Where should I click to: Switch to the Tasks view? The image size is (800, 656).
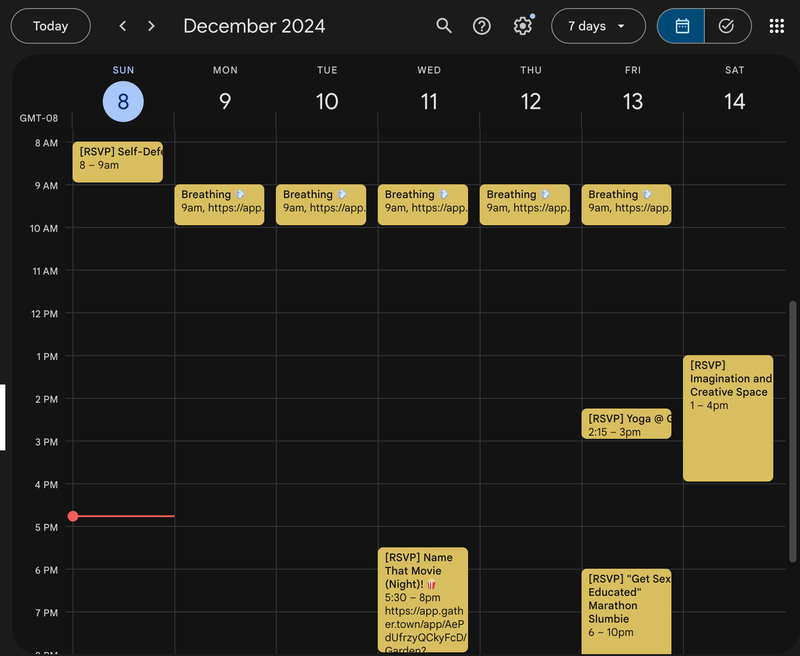726,26
